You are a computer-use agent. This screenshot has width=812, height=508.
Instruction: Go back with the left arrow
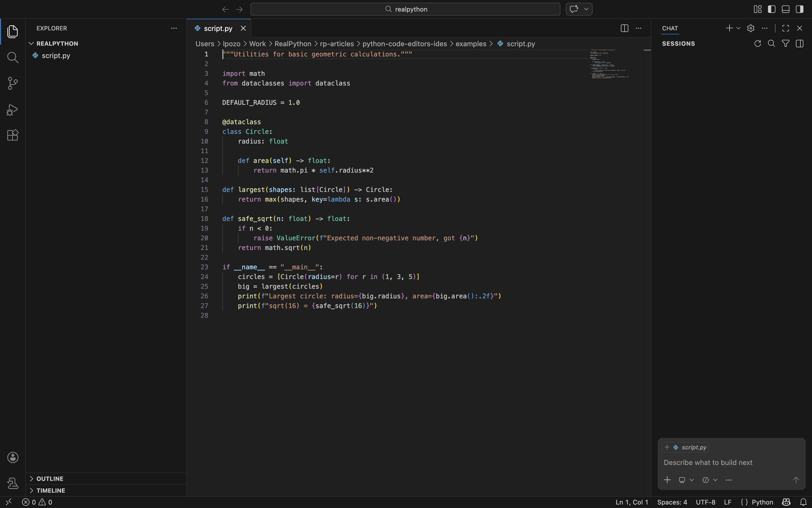point(225,9)
